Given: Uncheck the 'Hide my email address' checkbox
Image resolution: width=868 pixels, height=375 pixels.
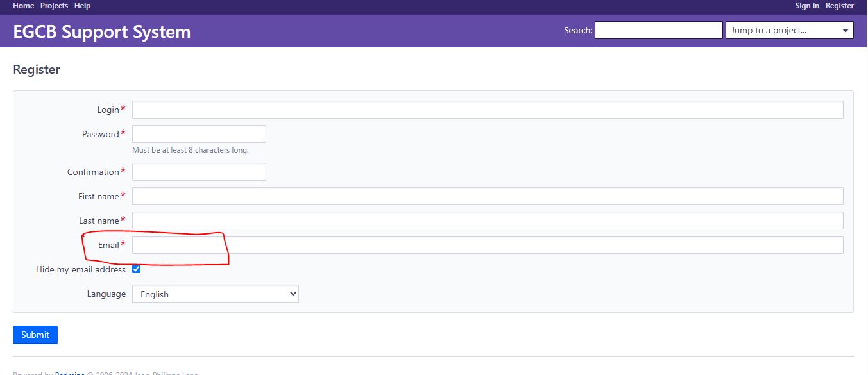Looking at the screenshot, I should tap(136, 269).
